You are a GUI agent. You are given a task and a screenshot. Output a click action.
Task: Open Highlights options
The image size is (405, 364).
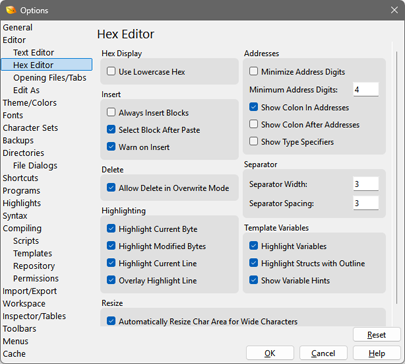pyautogui.click(x=22, y=203)
